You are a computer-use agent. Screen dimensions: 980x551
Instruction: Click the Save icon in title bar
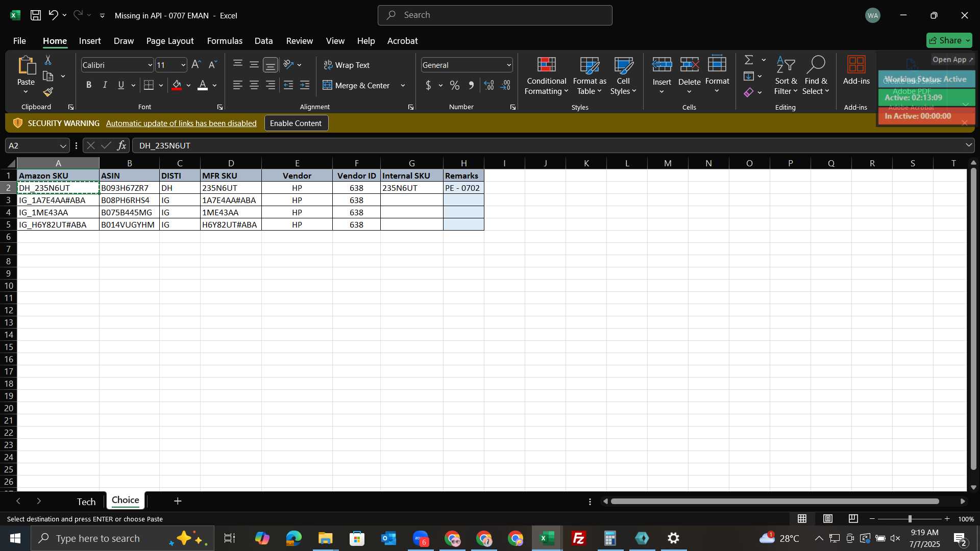pyautogui.click(x=36, y=15)
